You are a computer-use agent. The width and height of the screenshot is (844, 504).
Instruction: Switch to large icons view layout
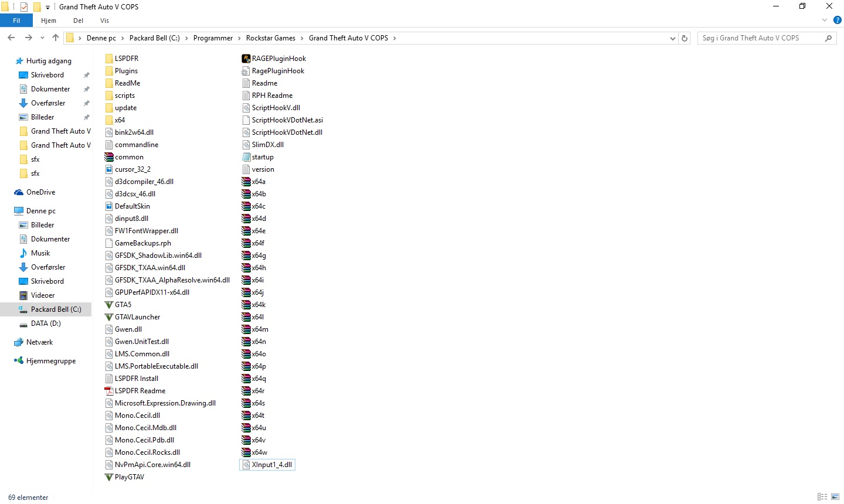tap(835, 497)
